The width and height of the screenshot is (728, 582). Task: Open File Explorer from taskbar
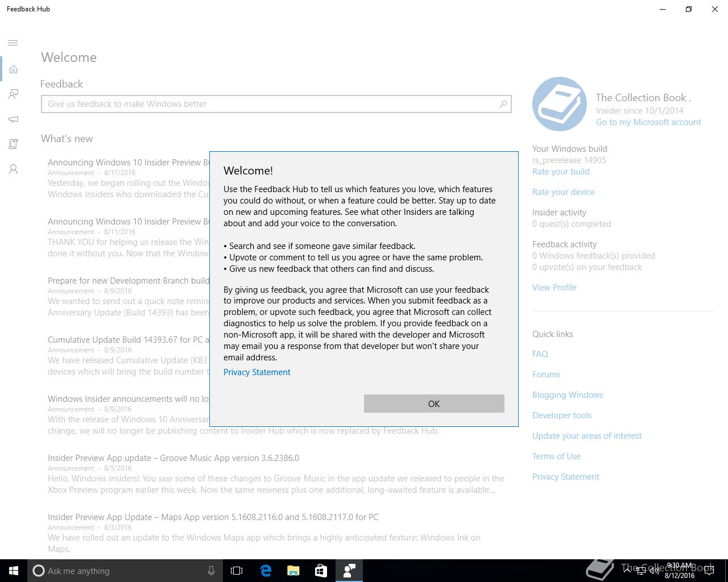(x=293, y=571)
